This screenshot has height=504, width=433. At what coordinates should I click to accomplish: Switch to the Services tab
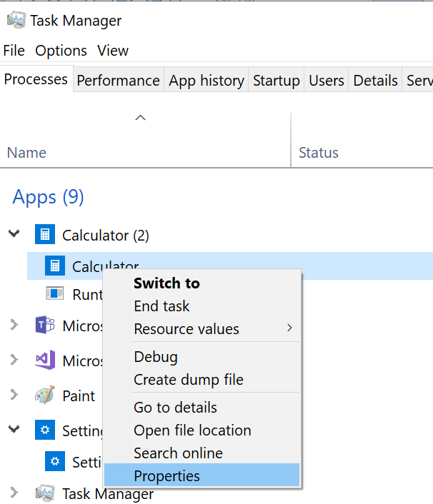(x=417, y=81)
